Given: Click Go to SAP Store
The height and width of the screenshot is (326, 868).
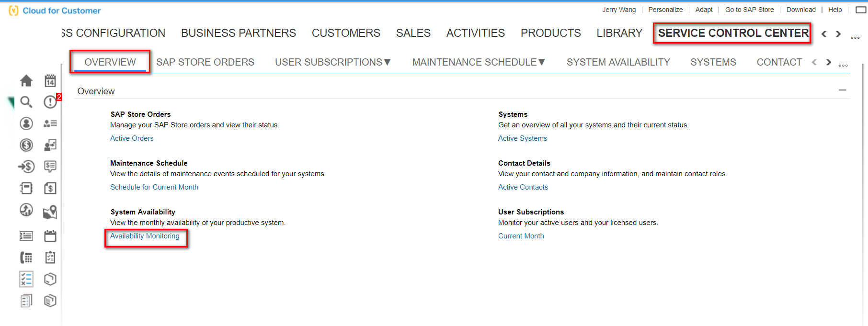Looking at the screenshot, I should [749, 10].
